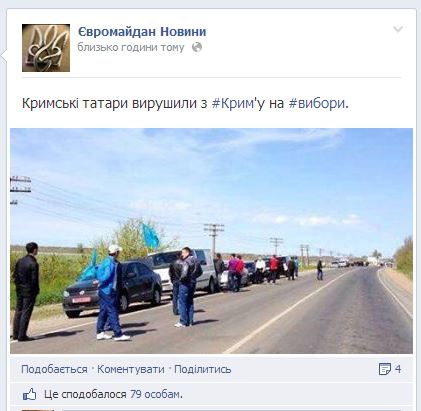This screenshot has width=421, height=411.
Task: Click the thumbs-up like icon
Action: [x=30, y=394]
